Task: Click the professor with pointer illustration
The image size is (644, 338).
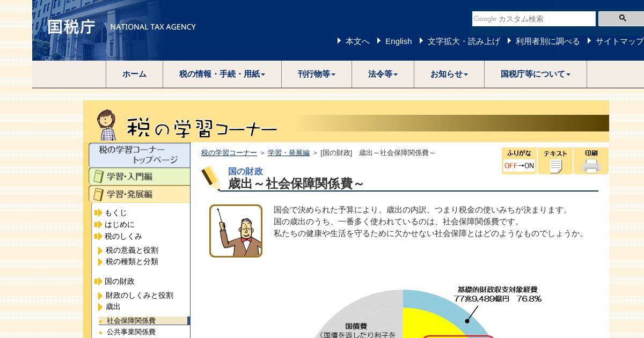Action: pyautogui.click(x=236, y=231)
